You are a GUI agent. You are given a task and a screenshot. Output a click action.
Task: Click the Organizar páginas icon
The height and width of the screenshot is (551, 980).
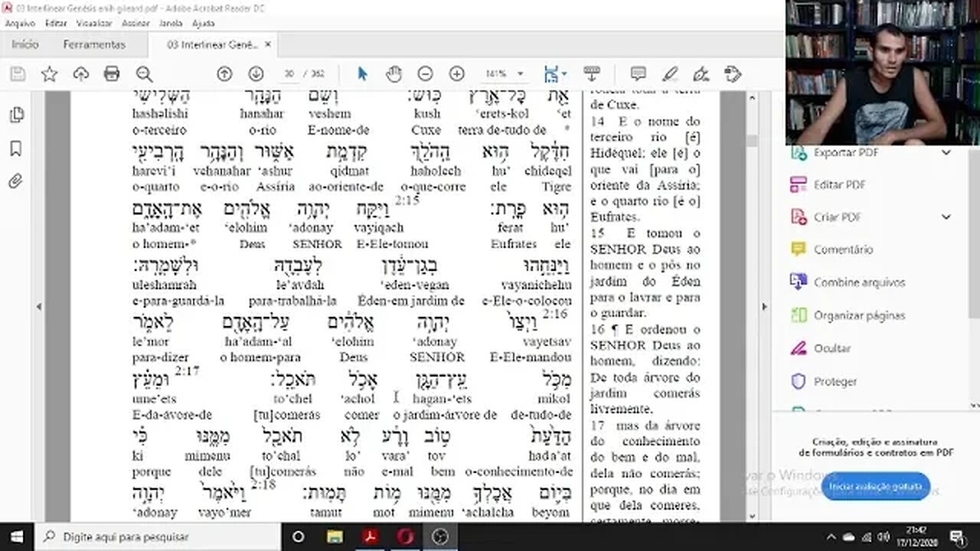coord(799,315)
